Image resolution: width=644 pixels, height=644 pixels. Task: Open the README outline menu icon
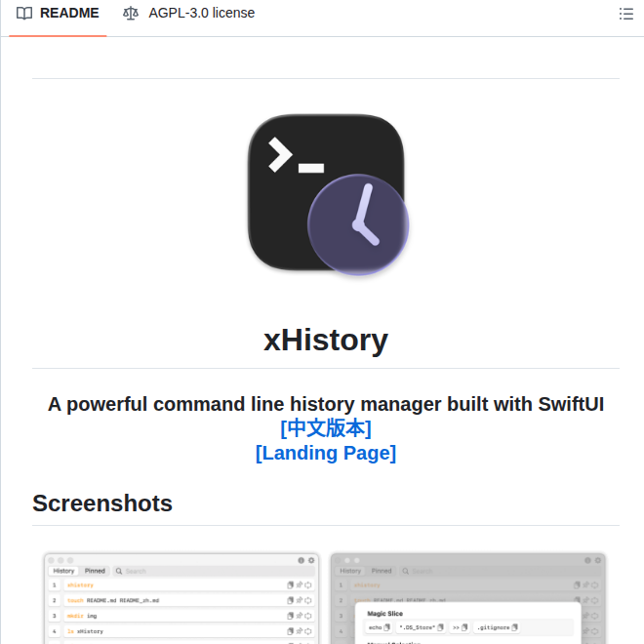coord(625,14)
